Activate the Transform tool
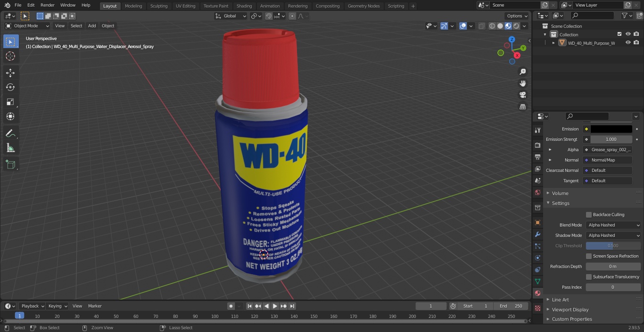The height and width of the screenshot is (332, 644). click(10, 116)
